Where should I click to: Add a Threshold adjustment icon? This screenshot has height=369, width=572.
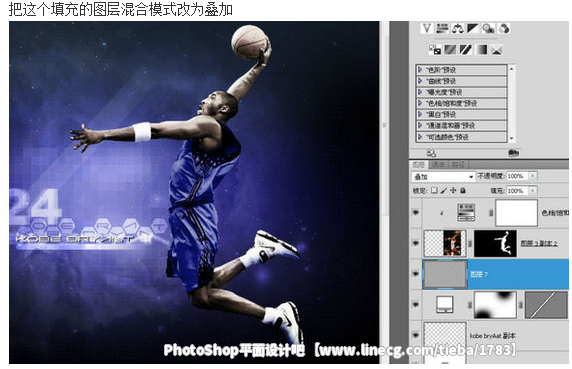(x=465, y=50)
